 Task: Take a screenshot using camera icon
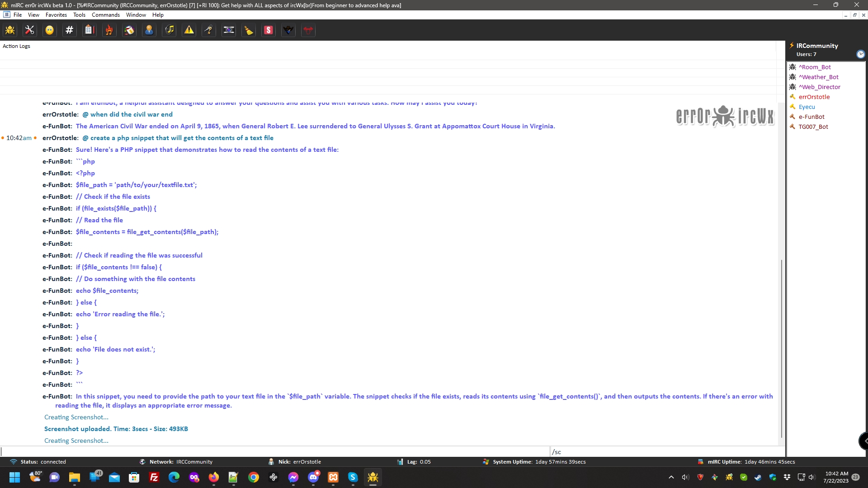click(x=229, y=30)
